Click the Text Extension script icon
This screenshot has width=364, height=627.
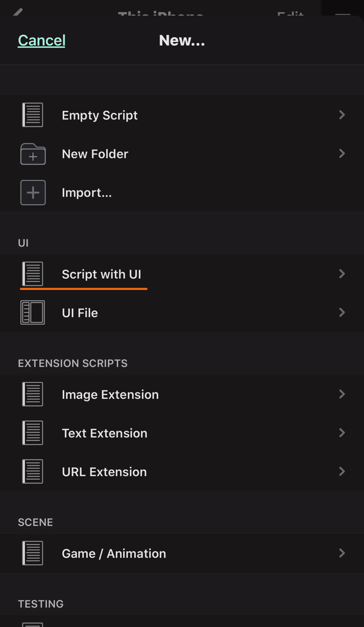coord(33,433)
